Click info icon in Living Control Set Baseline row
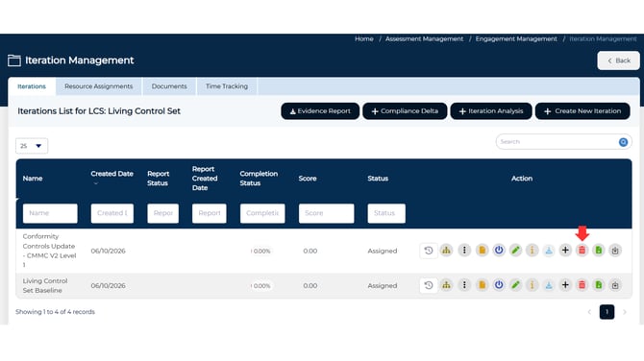Image resolution: width=644 pixels, height=361 pixels. pos(532,285)
